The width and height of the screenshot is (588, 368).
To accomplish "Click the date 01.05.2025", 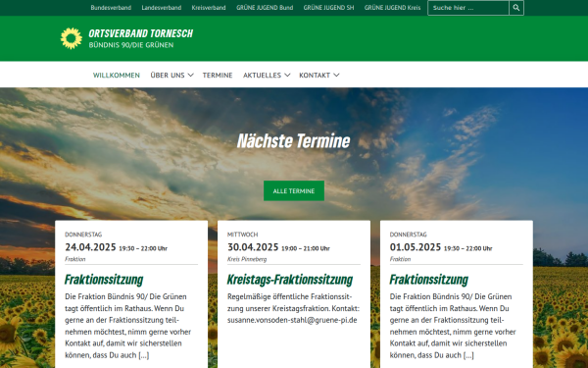I will pyautogui.click(x=416, y=247).
